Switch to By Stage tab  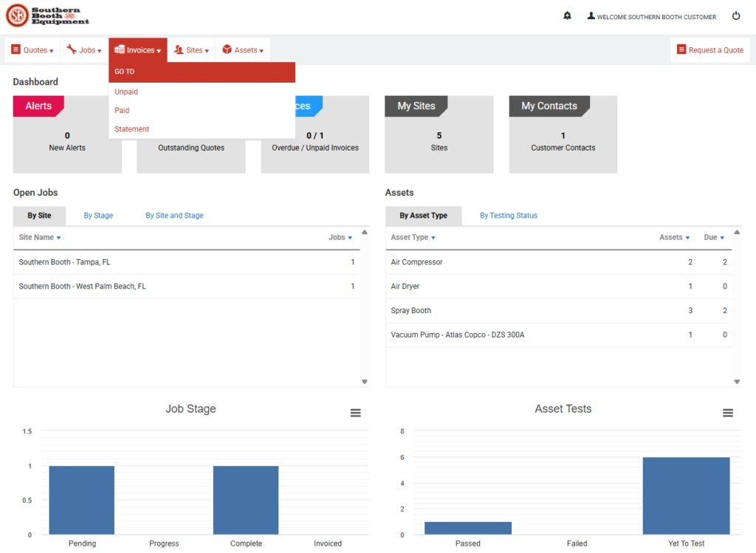pyautogui.click(x=98, y=216)
